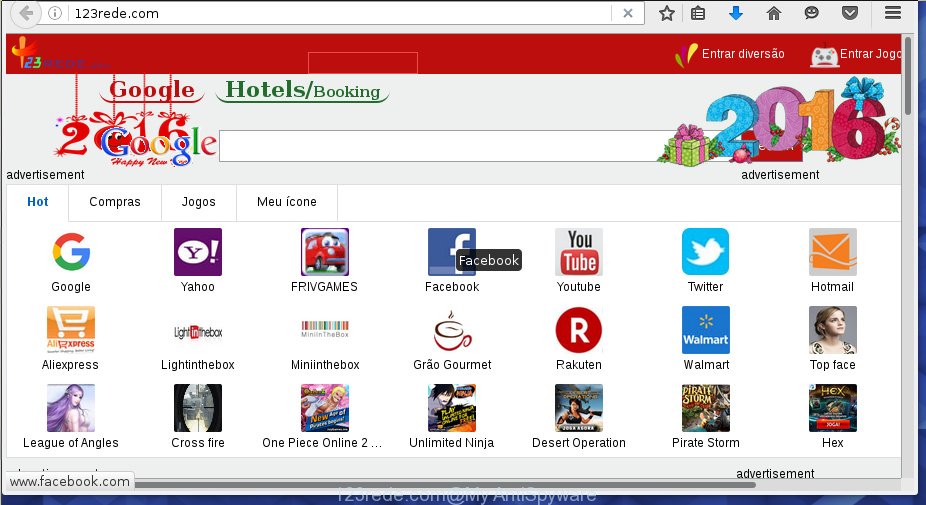Launch Desert Operation game thumbnail
Image resolution: width=926 pixels, height=505 pixels.
point(579,408)
